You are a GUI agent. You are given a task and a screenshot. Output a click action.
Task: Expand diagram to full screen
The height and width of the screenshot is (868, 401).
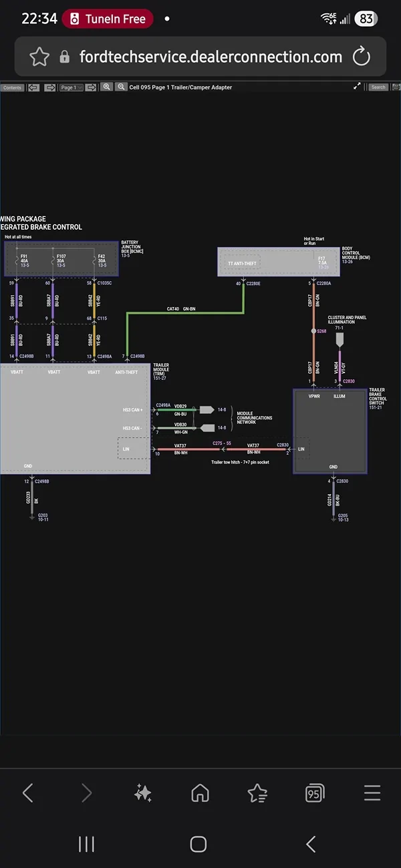point(357,87)
